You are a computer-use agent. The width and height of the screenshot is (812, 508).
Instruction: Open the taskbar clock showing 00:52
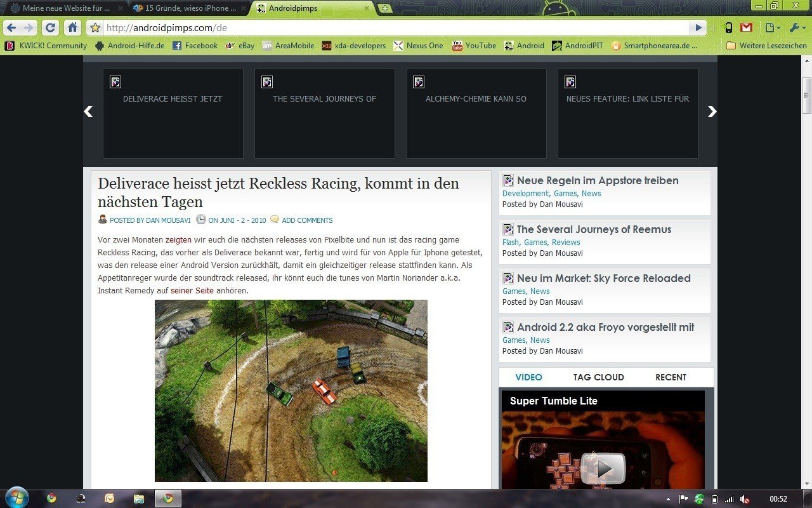[x=778, y=499]
